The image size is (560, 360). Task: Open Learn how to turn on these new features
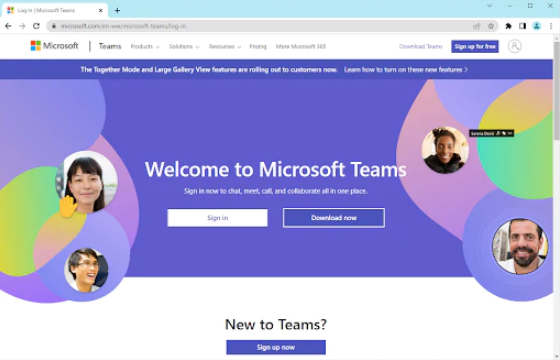(406, 70)
